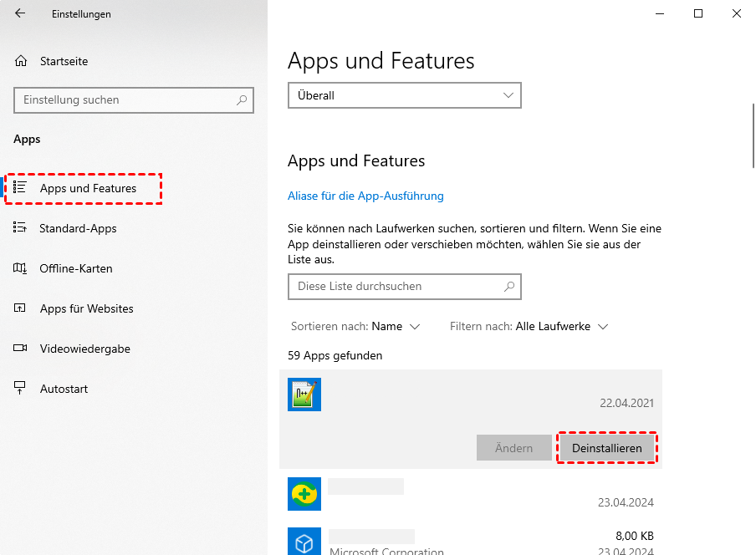Click the Autostart icon in sidebar
The width and height of the screenshot is (756, 555).
pos(20,389)
